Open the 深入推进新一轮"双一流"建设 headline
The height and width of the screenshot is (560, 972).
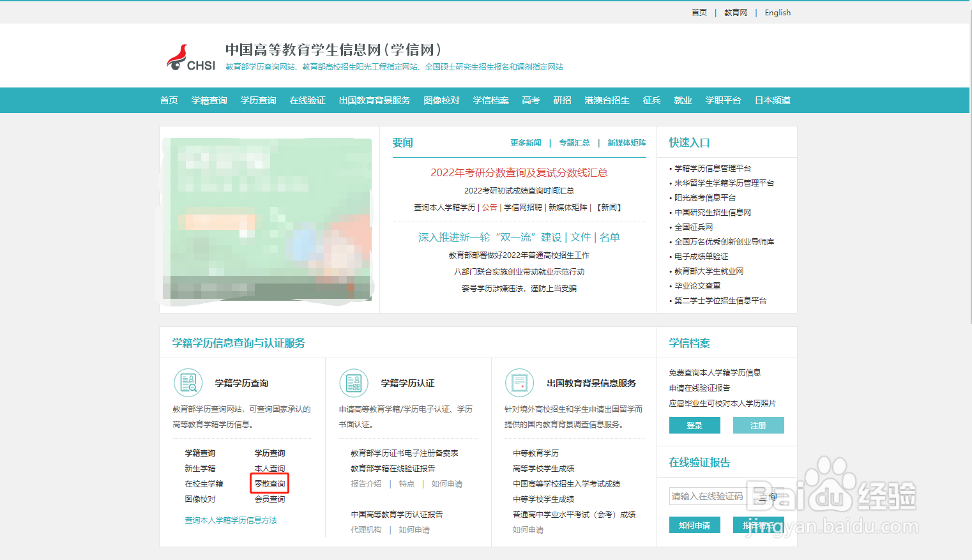click(x=490, y=238)
